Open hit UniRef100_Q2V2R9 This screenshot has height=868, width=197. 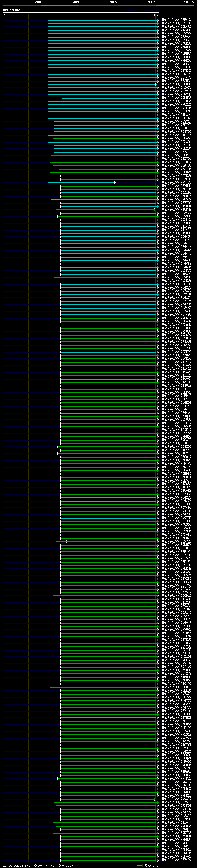coord(176,33)
